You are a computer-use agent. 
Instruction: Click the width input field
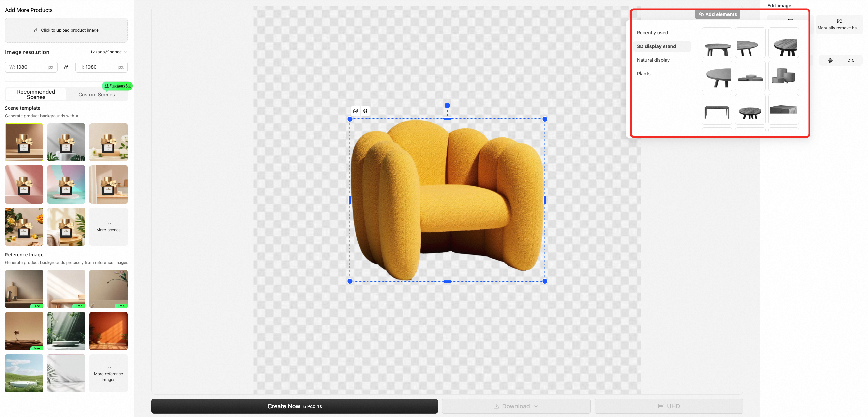point(31,67)
